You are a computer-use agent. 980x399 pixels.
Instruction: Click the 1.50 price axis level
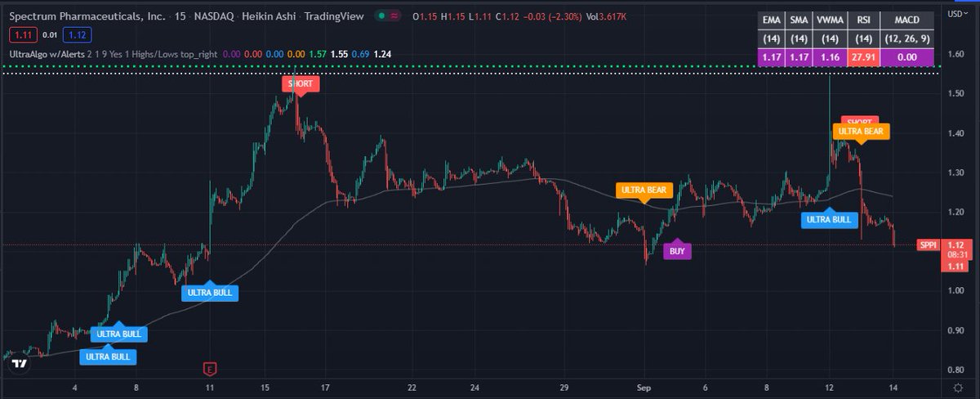[x=955, y=94]
